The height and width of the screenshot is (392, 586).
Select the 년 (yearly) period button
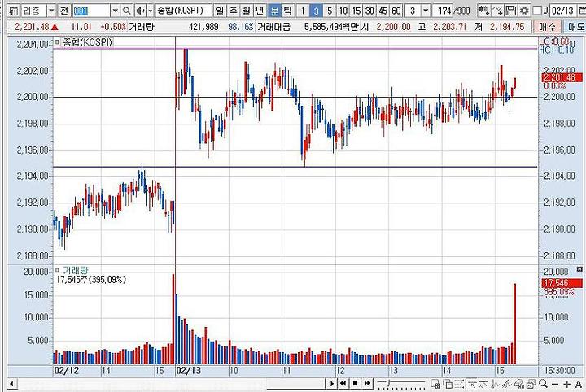[260, 11]
